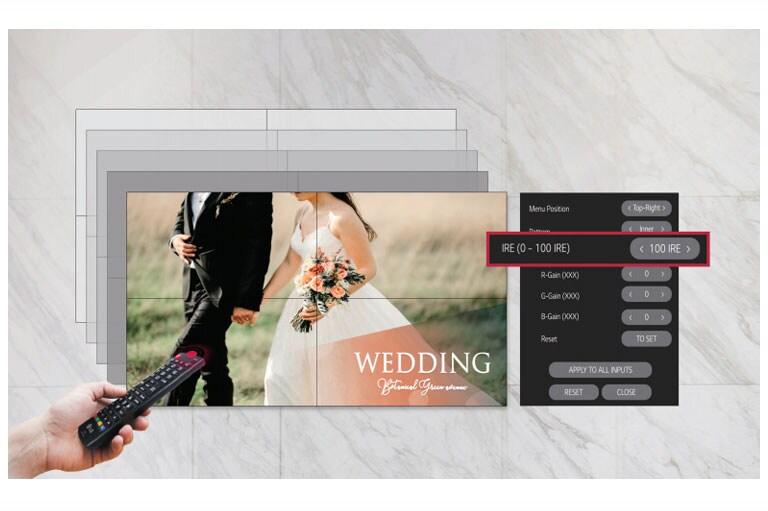Decrease G-Gain using the left arrow
Screen dimensions: 768x511
pyautogui.click(x=629, y=294)
